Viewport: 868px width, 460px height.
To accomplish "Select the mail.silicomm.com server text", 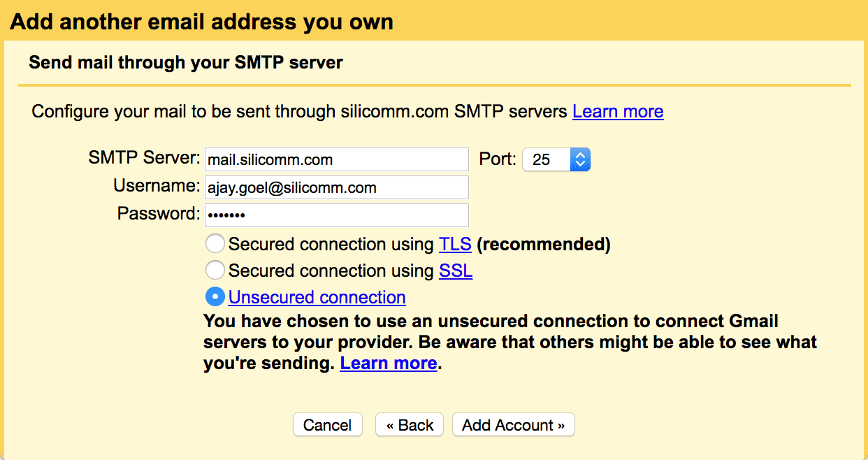I will (x=268, y=159).
